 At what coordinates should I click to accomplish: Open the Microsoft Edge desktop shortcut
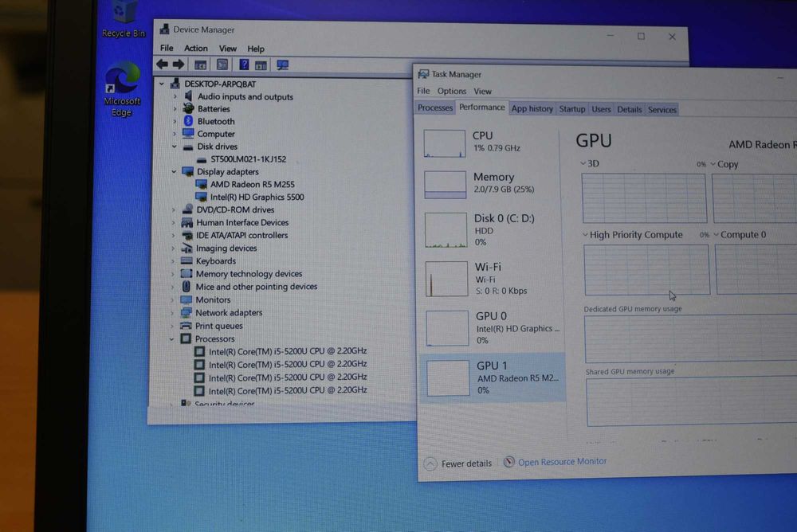click(122, 89)
